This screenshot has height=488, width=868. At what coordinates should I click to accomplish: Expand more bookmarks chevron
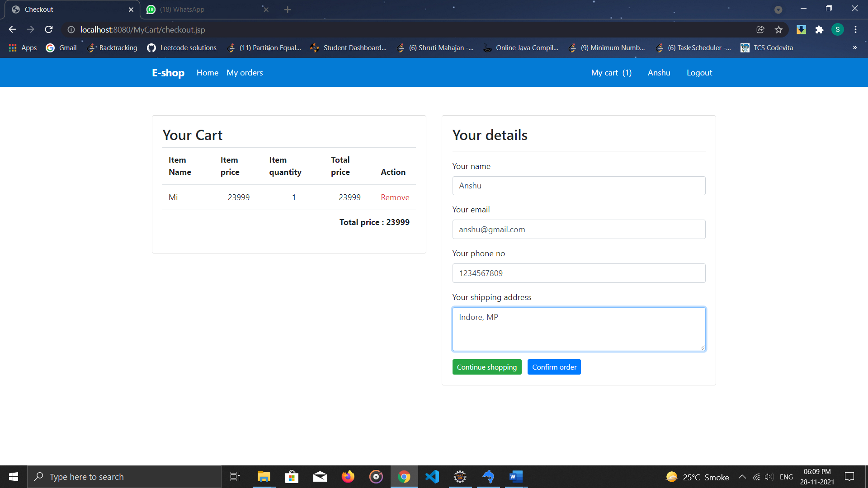(855, 48)
